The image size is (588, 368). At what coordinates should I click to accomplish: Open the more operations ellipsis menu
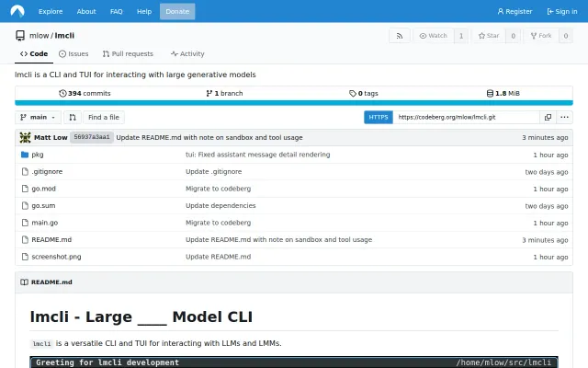pyautogui.click(x=564, y=117)
